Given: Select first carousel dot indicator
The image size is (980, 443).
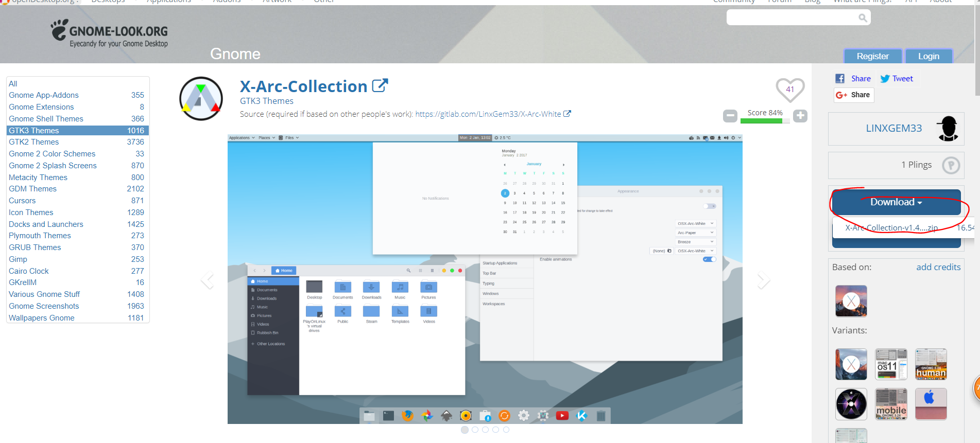Looking at the screenshot, I should tap(465, 430).
